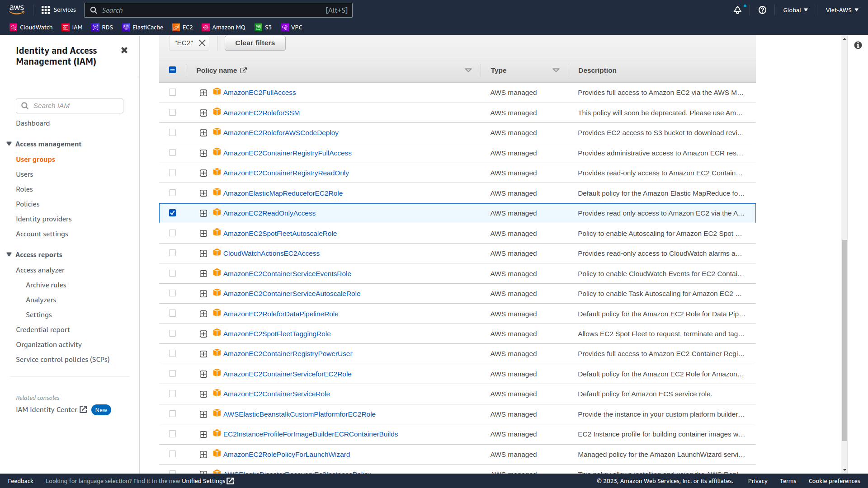Open notifications bell
The height and width of the screenshot is (488, 868).
[737, 10]
